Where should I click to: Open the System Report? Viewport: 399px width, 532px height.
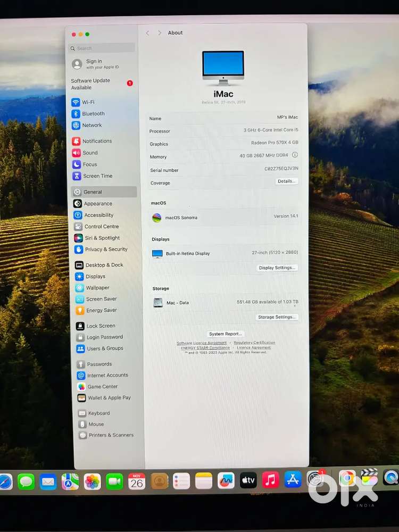coord(226,334)
